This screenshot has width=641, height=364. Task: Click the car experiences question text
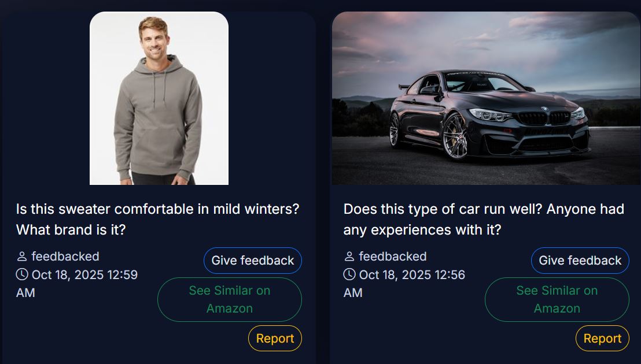(484, 219)
